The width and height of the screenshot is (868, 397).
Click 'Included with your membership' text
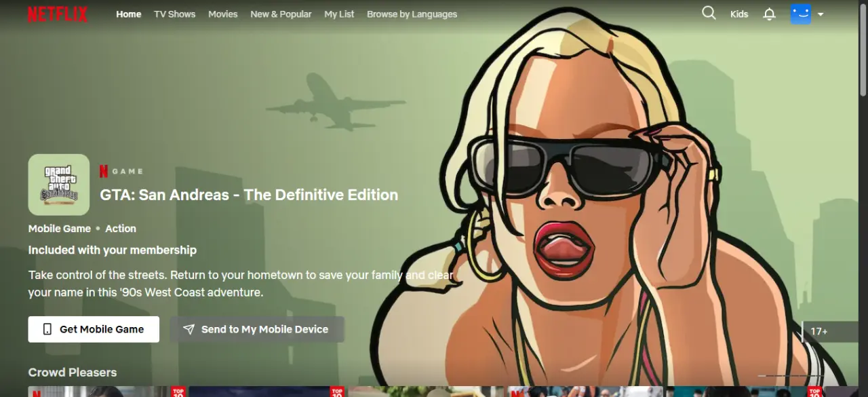point(113,250)
